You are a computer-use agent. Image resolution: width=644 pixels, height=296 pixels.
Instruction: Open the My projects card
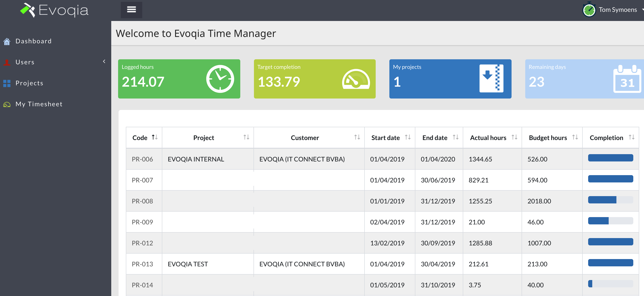450,79
